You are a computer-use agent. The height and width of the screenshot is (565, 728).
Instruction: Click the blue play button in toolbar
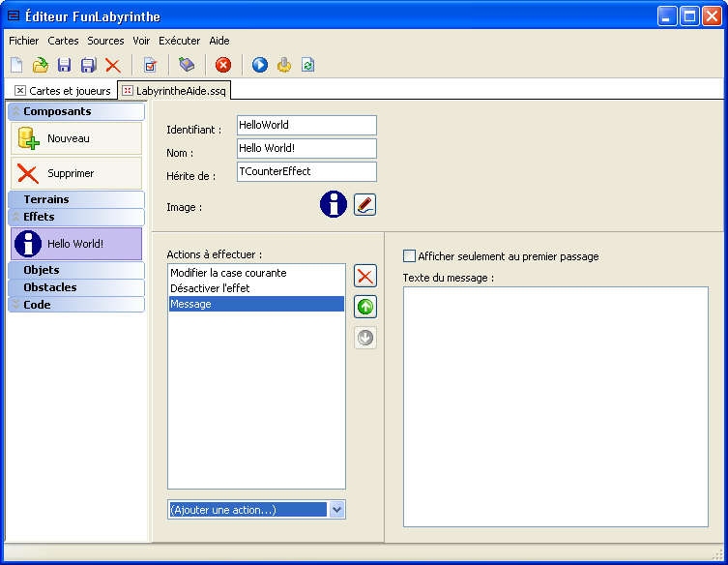click(x=259, y=65)
